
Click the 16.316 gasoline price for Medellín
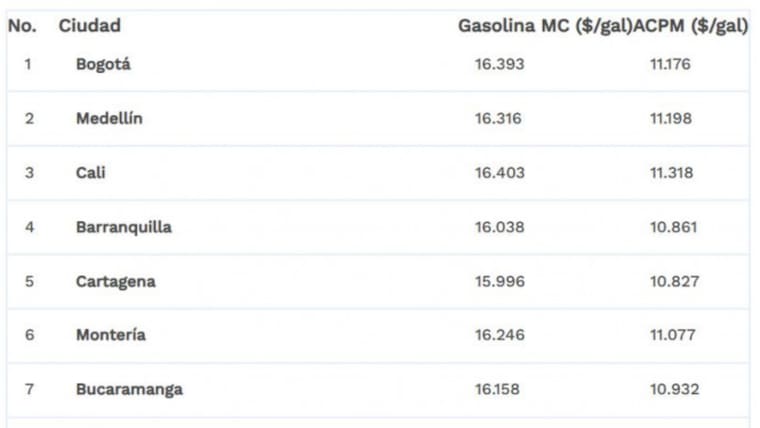[498, 118]
